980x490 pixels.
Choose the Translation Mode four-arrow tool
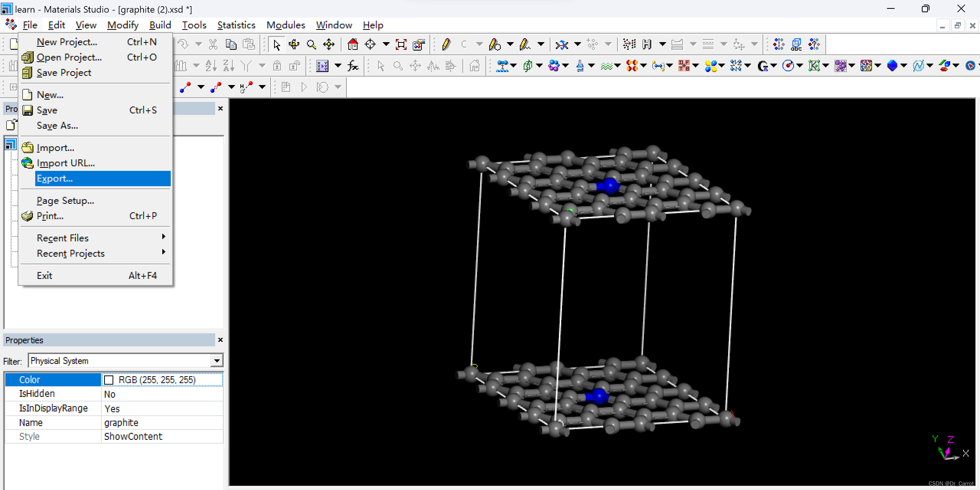(329, 45)
